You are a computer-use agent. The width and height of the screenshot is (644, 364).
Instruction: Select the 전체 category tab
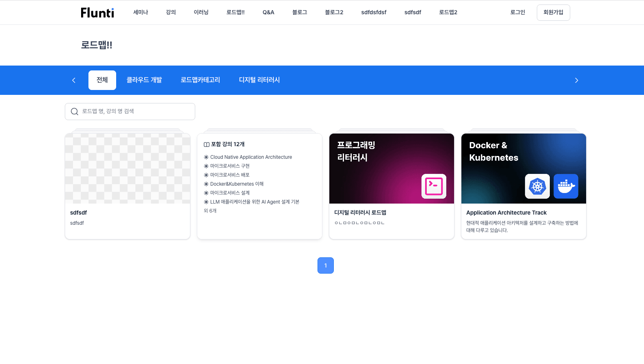point(102,80)
